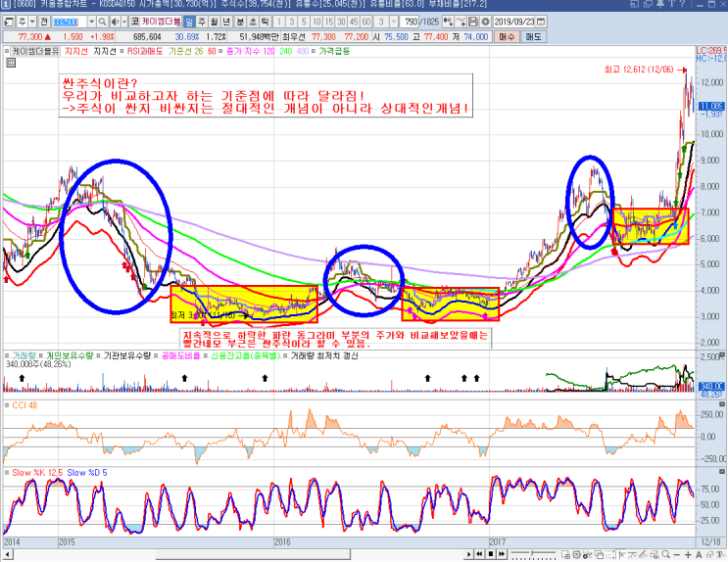Select the 월 (monthly) period toggle
The height and width of the screenshot is (562, 728).
pos(214,22)
